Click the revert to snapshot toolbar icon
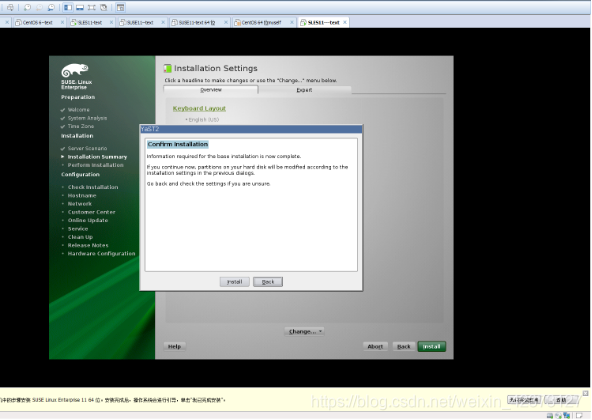 point(39,7)
